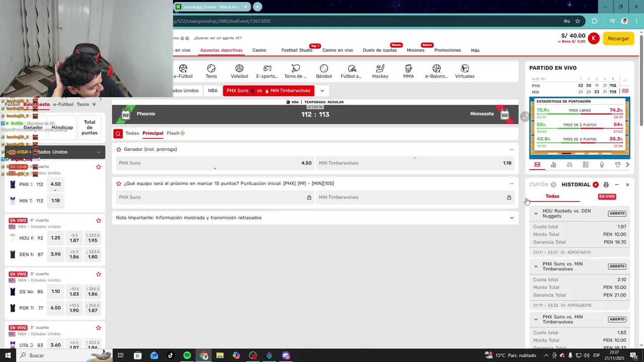The height and width of the screenshot is (362, 644).
Task: Favorite the GS vs POR match star
Action: pos(99,274)
